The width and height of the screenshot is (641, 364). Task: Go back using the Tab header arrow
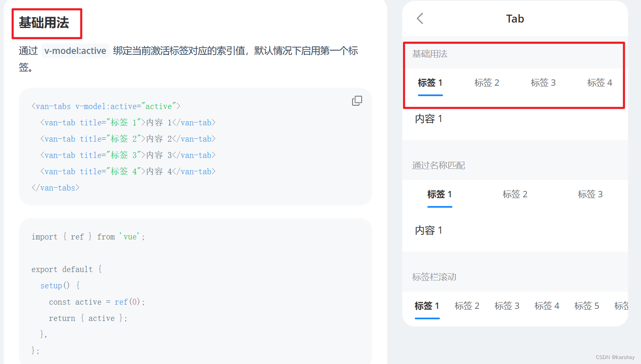(x=420, y=18)
